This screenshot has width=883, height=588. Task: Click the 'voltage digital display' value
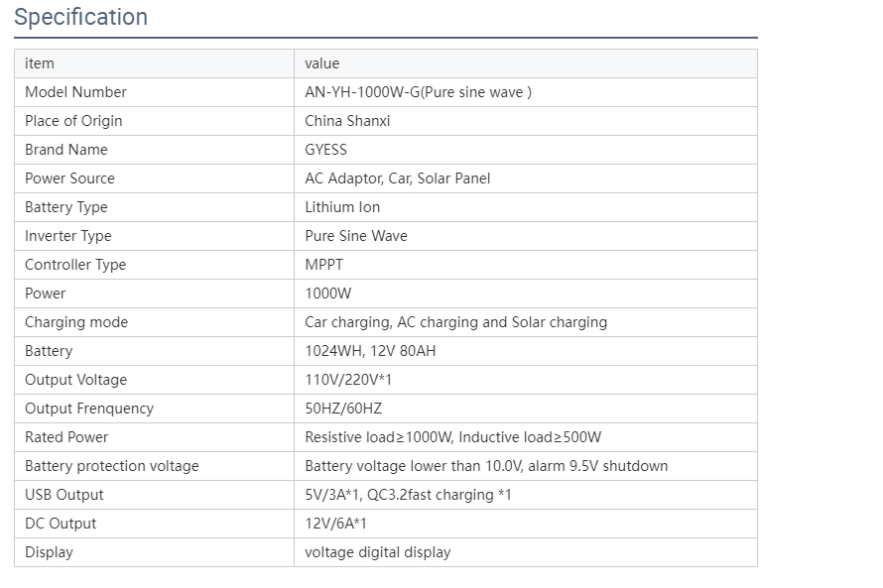point(377,552)
